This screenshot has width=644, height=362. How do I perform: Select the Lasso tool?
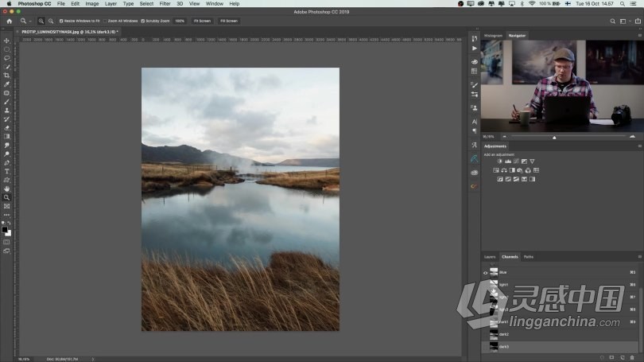coord(6,58)
